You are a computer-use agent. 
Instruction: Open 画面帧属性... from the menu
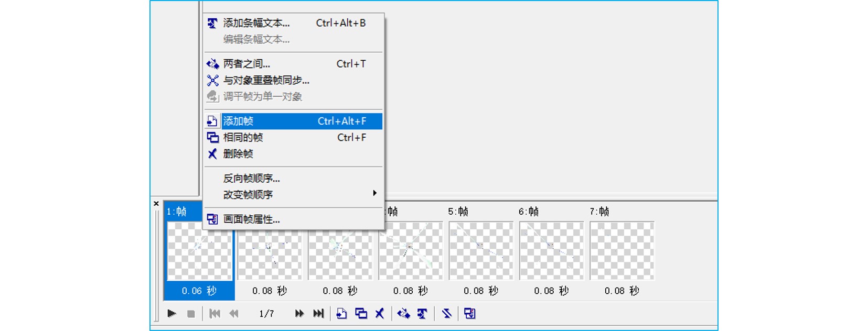point(293,219)
